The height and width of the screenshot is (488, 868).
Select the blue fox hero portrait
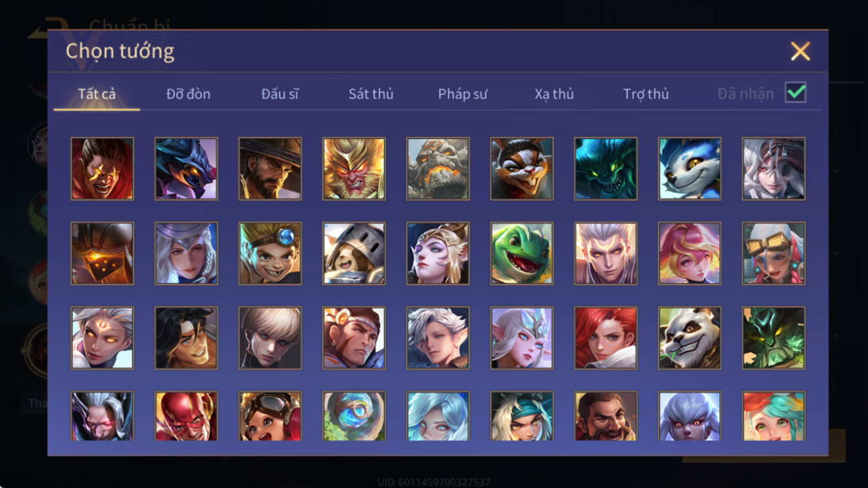[x=689, y=169]
